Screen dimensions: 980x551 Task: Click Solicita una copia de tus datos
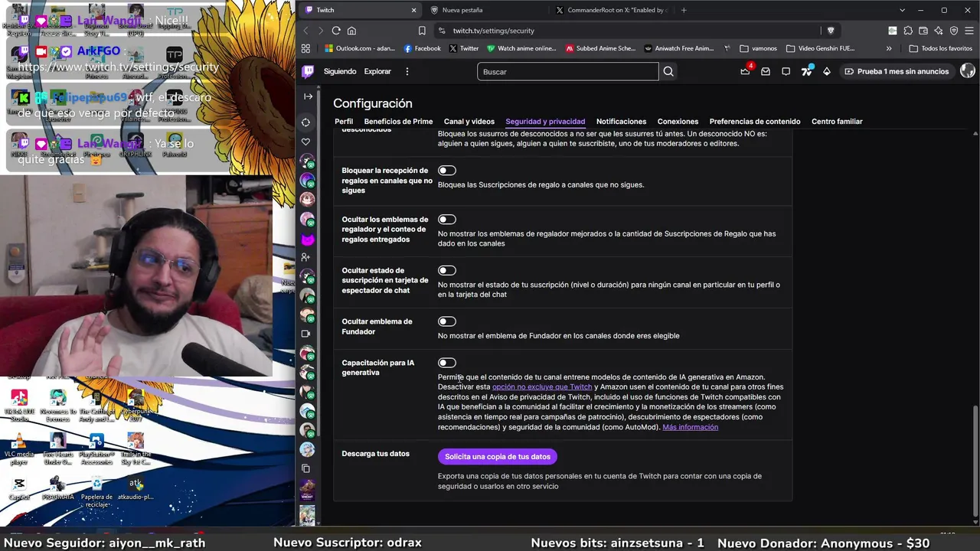(x=498, y=457)
